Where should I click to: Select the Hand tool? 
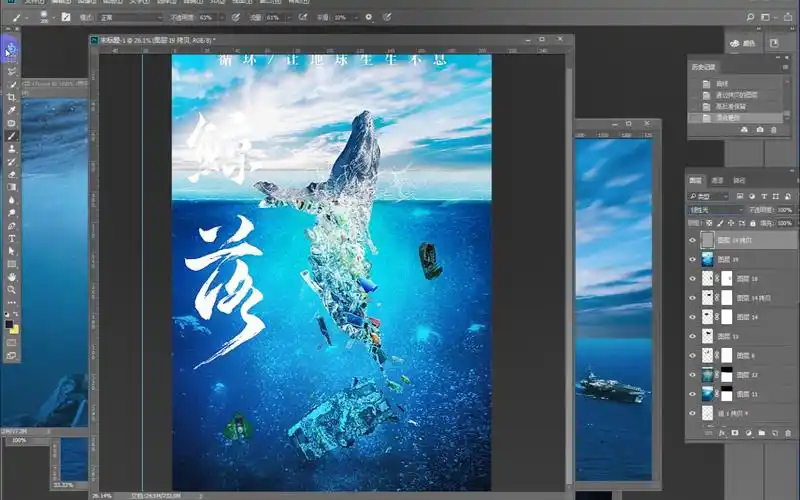[x=12, y=276]
